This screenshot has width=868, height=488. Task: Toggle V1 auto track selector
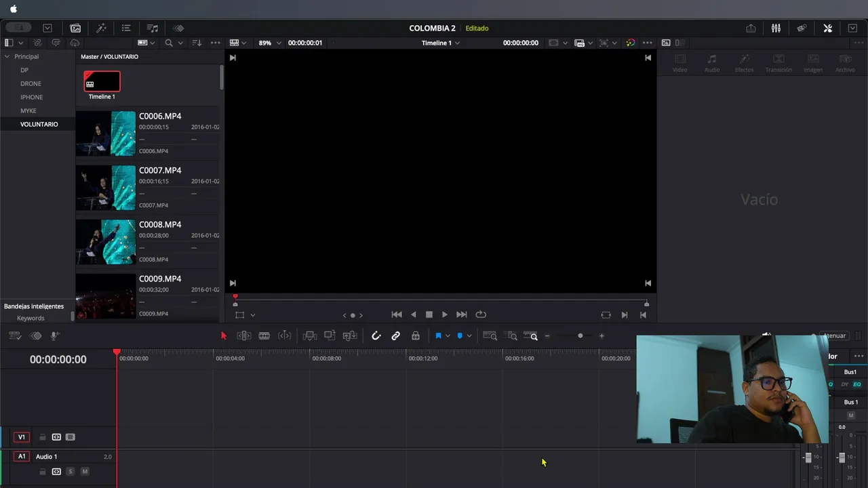tap(56, 437)
